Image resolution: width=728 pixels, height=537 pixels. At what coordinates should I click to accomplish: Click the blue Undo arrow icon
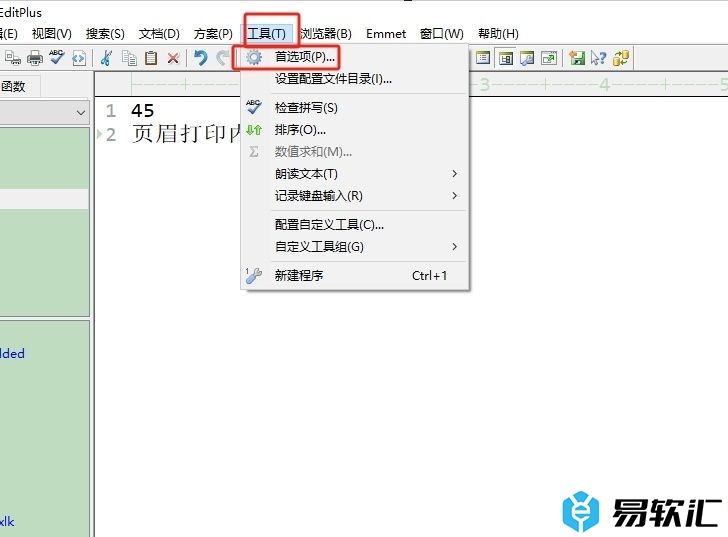point(201,58)
